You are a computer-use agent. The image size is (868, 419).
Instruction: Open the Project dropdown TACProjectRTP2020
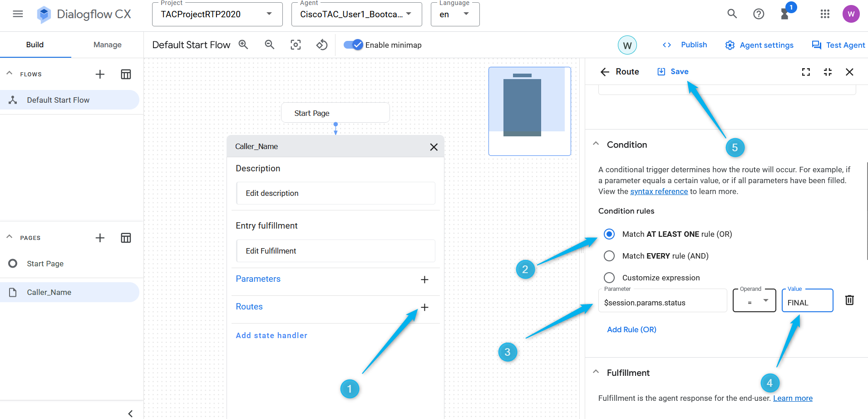(217, 14)
